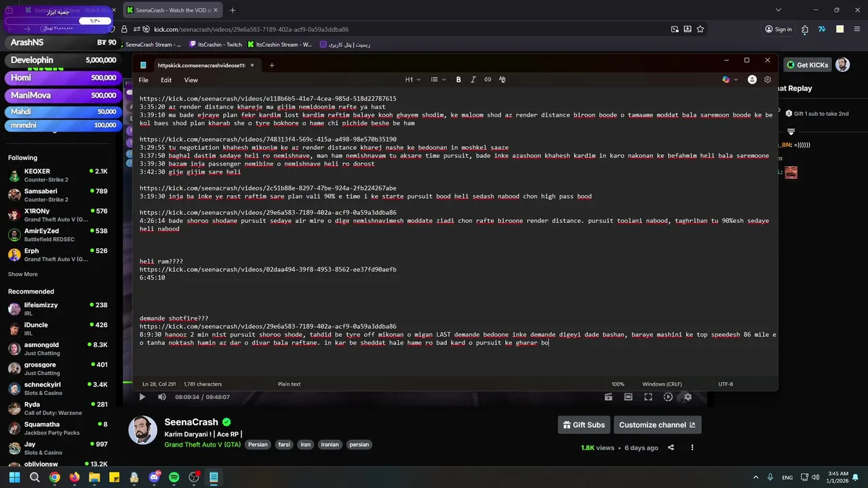The width and height of the screenshot is (868, 488).
Task: Click Customize channel button
Action: [x=657, y=425]
